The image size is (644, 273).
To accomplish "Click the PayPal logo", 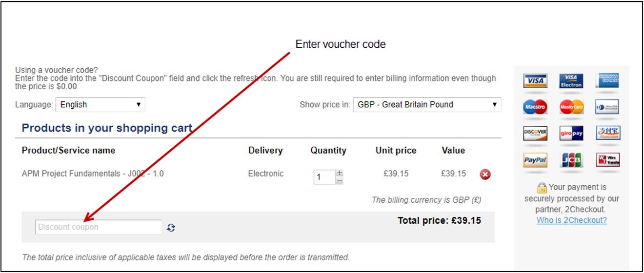I will point(535,160).
